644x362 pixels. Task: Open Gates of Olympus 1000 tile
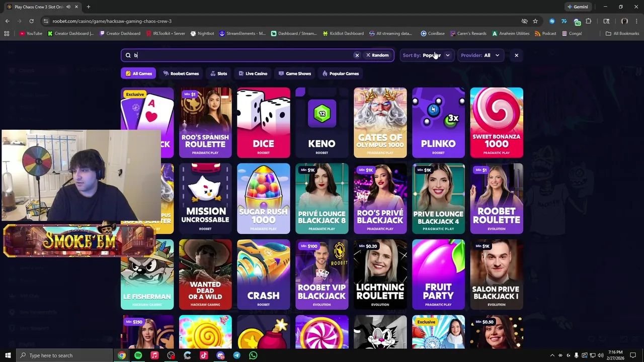(380, 123)
